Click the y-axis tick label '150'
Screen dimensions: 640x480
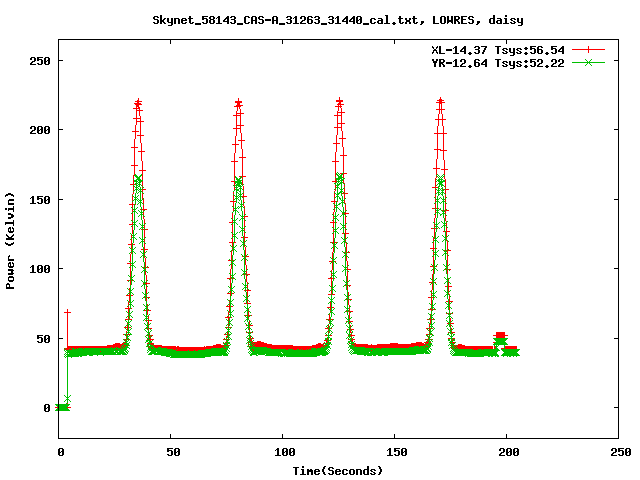click(40, 200)
